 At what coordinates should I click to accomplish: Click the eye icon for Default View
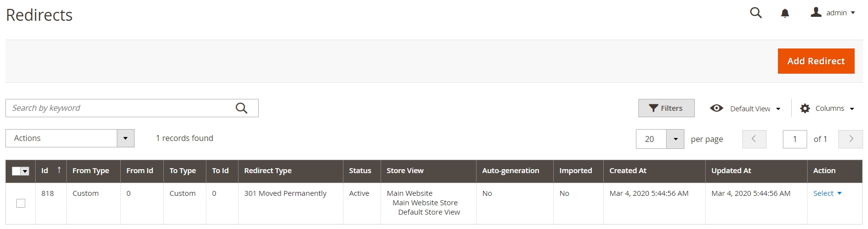click(717, 108)
